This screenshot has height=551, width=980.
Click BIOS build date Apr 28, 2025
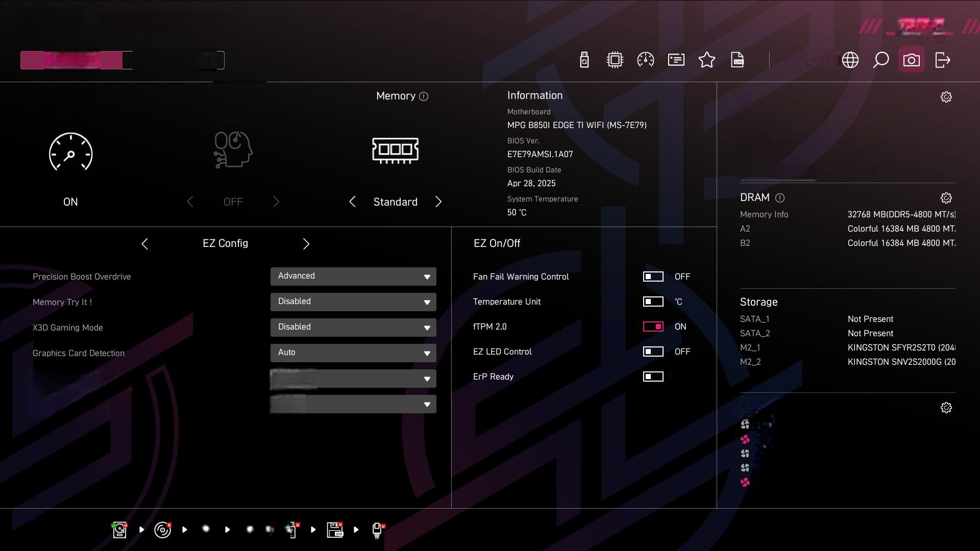[x=531, y=183]
